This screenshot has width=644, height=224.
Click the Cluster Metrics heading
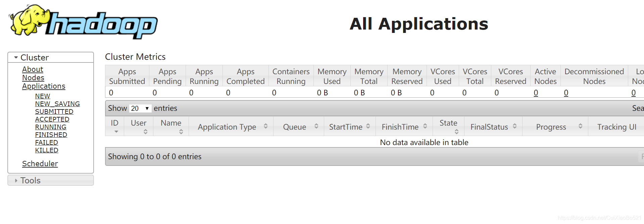135,57
